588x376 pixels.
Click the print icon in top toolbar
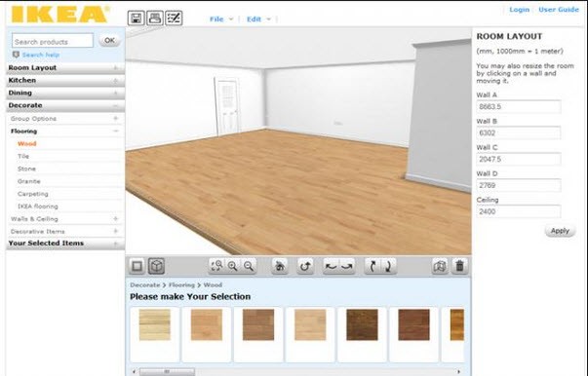[x=154, y=18]
